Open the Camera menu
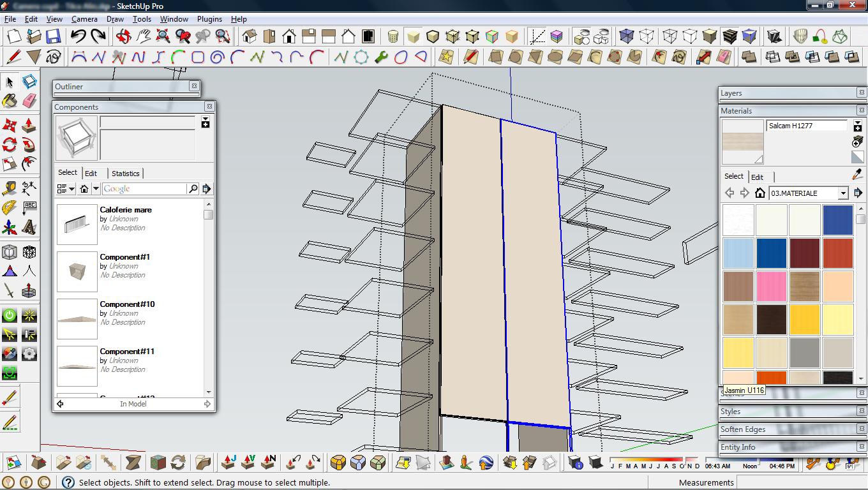Screen dimensions: 868x490 [84, 19]
